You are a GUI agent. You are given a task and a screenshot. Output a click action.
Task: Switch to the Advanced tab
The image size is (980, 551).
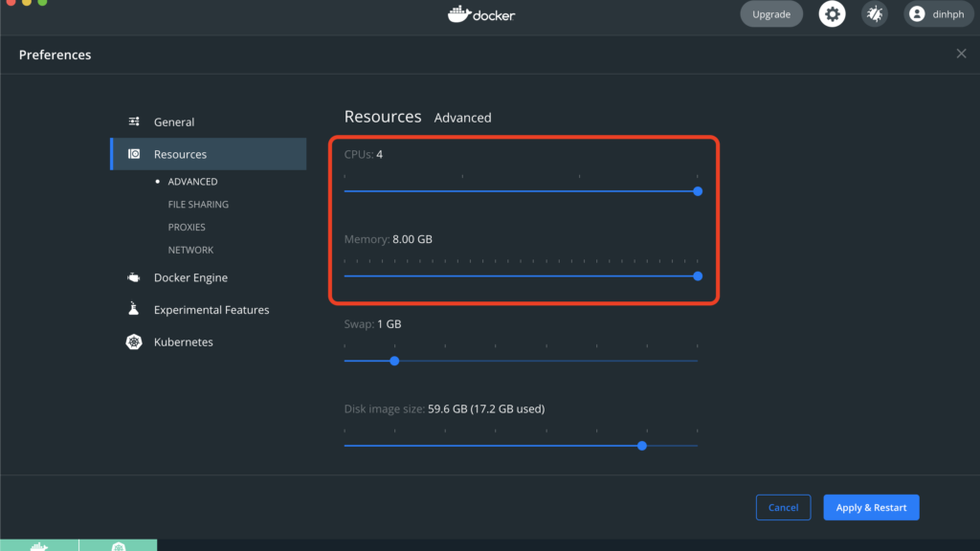pyautogui.click(x=462, y=117)
